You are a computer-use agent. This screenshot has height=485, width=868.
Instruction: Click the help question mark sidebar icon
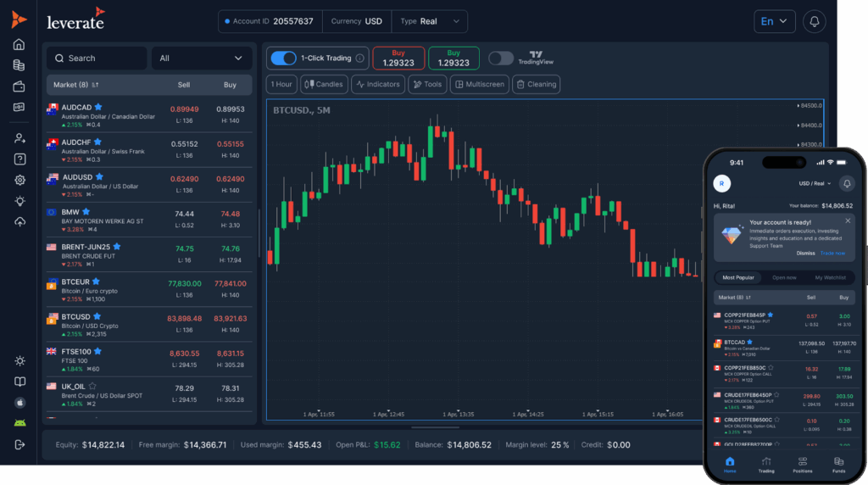tap(19, 159)
